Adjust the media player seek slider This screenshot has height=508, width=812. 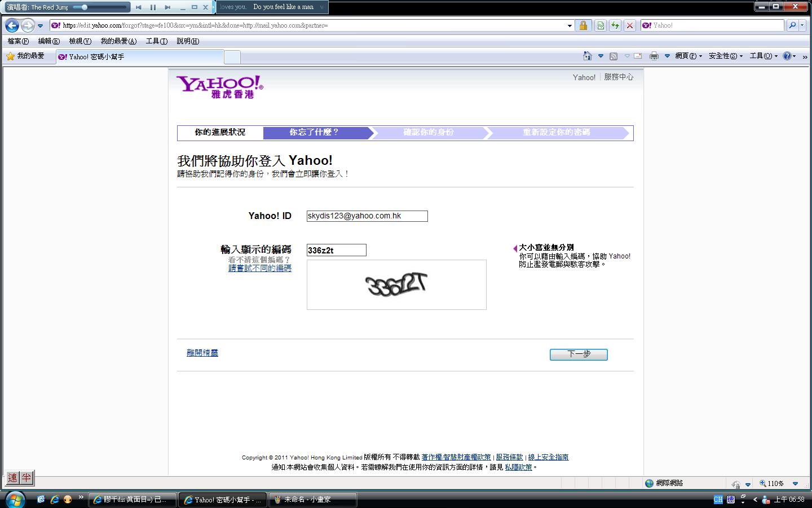tap(100, 7)
